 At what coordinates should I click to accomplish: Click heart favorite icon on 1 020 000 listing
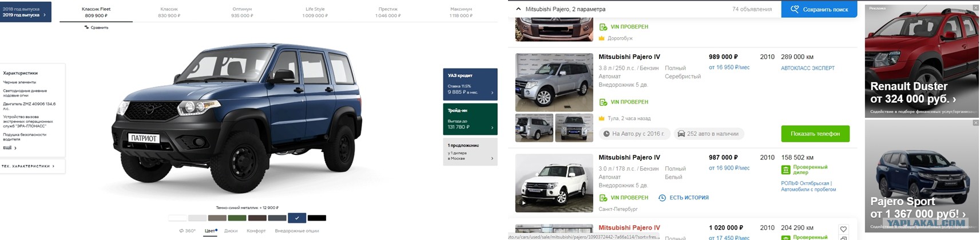[843, 229]
